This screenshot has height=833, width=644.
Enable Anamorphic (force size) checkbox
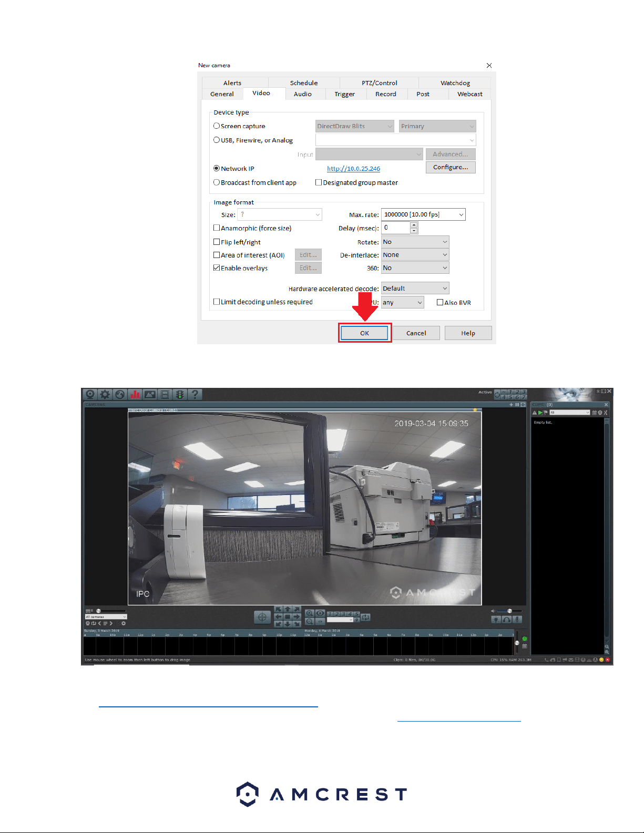coord(216,228)
